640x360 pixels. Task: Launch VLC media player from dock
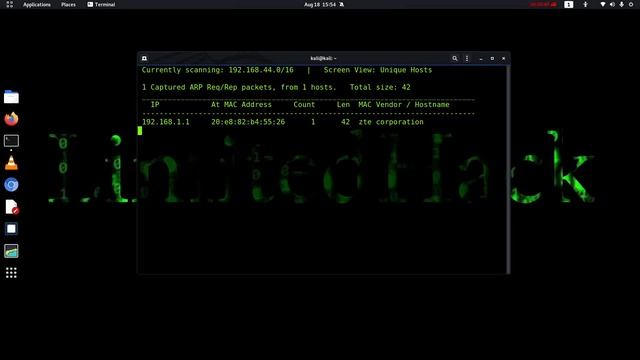(11, 163)
